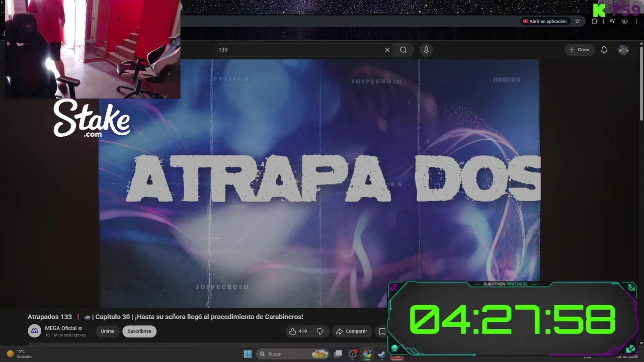644x362 pixels.
Task: Click the Atrapados 133 video title
Action: [x=166, y=317]
